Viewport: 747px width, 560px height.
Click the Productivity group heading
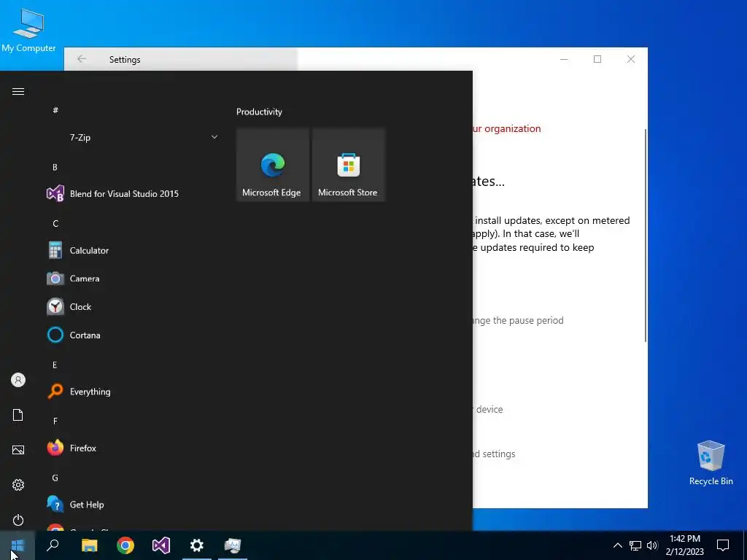pyautogui.click(x=259, y=112)
